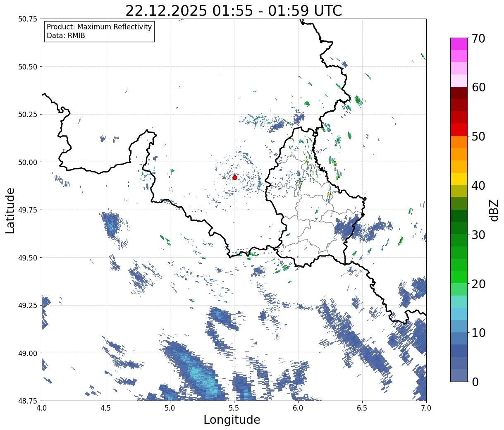This screenshot has width=504, height=430.
Task: Click the colorbar tick label 10
Action: click(x=478, y=332)
